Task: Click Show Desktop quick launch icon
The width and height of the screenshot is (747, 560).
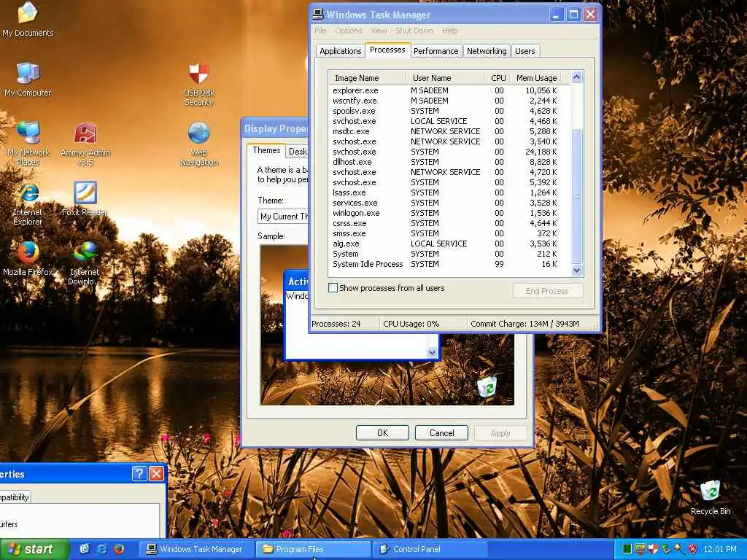Action: (x=85, y=549)
